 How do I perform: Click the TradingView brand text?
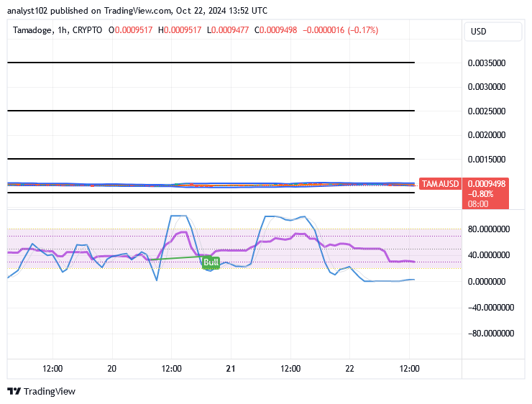[x=49, y=392]
